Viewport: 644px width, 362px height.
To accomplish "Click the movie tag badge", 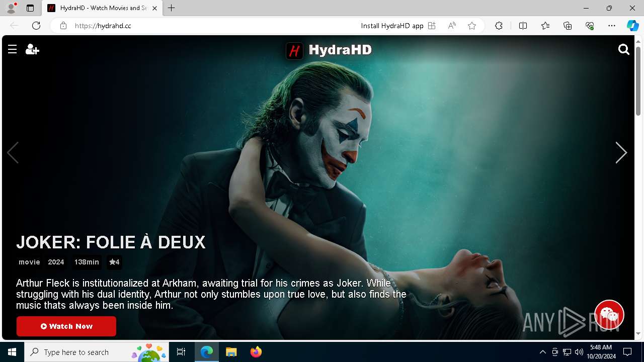I will [29, 262].
